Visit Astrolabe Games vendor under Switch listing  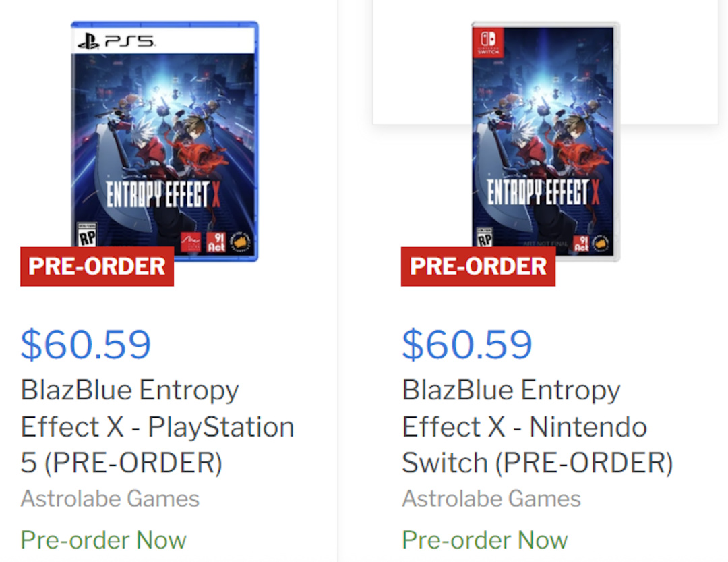pyautogui.click(x=491, y=499)
